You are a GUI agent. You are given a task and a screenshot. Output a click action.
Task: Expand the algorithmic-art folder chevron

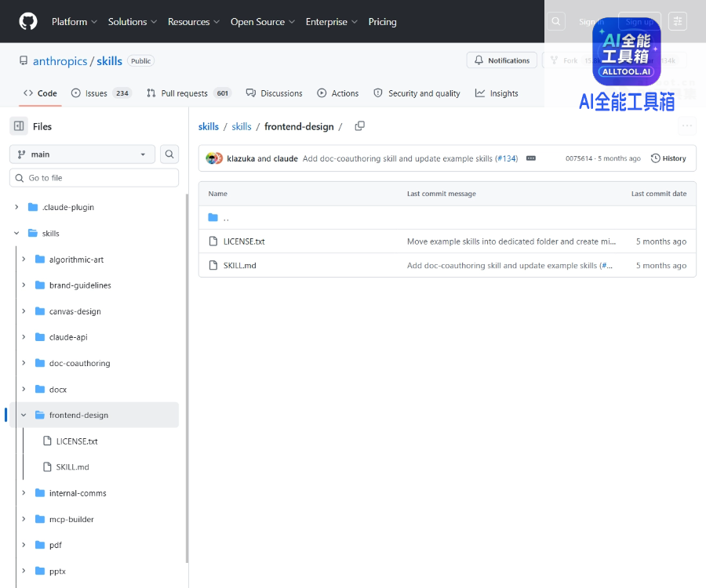click(24, 260)
